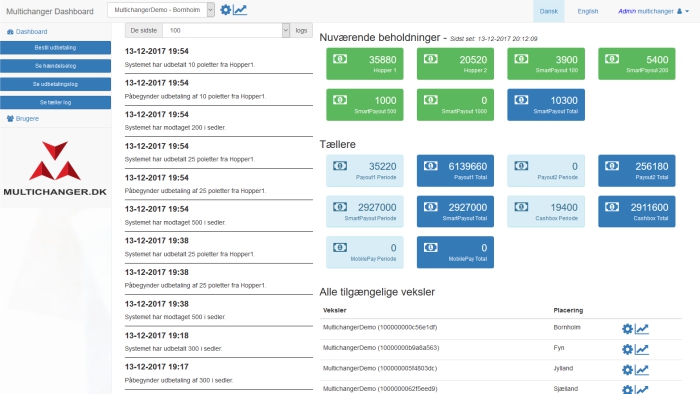Open settings gear for the Bornholm row

coord(627,329)
